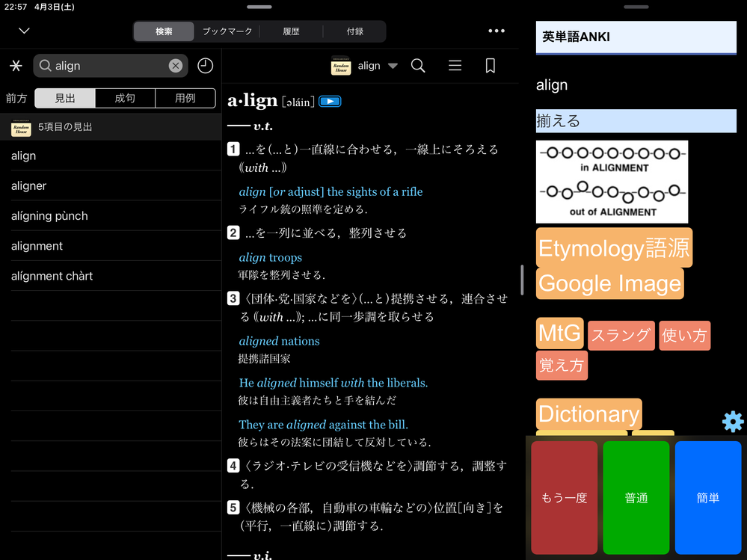Select the 見出 search mode
This screenshot has height=560, width=747.
[65, 98]
